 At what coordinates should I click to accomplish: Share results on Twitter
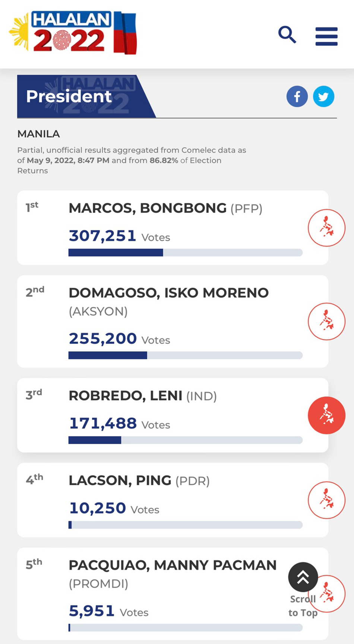pyautogui.click(x=323, y=97)
